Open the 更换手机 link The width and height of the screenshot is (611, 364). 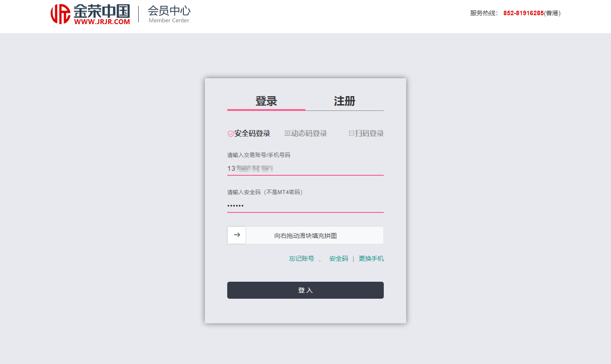371,258
